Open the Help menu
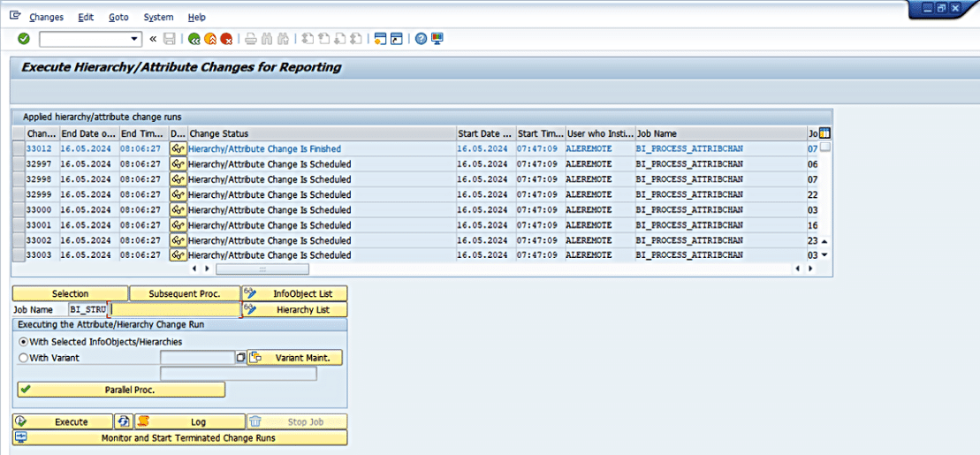Viewport: 980px width, 455px height. click(197, 18)
